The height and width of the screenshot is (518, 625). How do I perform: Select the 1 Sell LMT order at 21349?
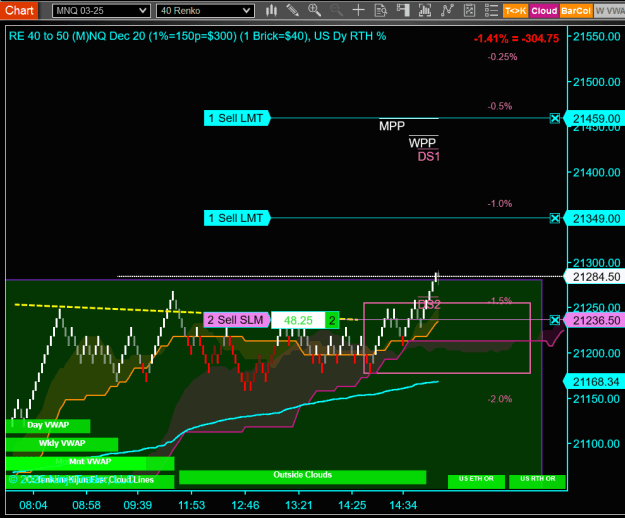coord(237,218)
